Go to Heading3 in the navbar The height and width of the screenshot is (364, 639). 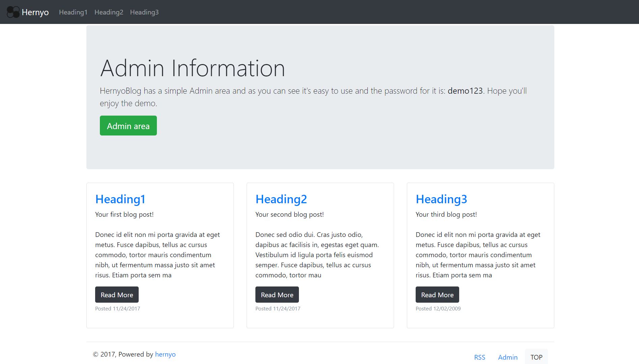point(144,12)
